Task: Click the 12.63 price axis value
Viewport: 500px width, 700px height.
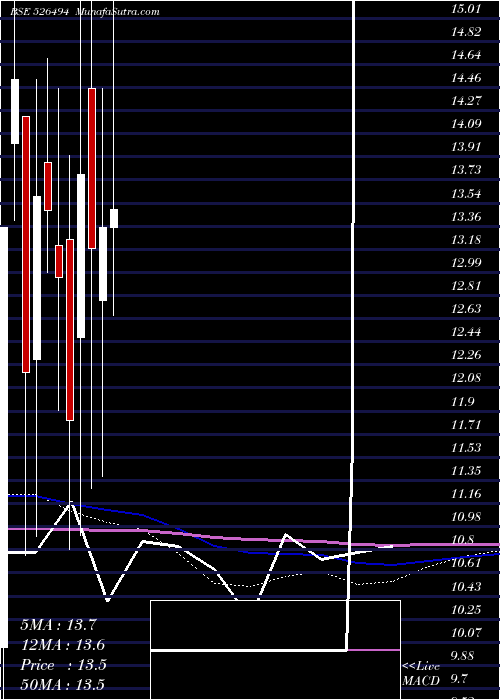Action: [x=466, y=308]
